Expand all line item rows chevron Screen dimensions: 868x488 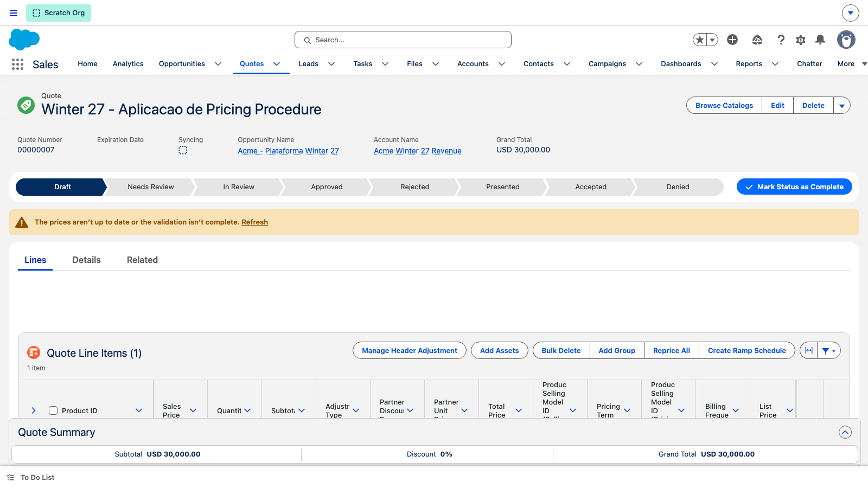click(34, 410)
